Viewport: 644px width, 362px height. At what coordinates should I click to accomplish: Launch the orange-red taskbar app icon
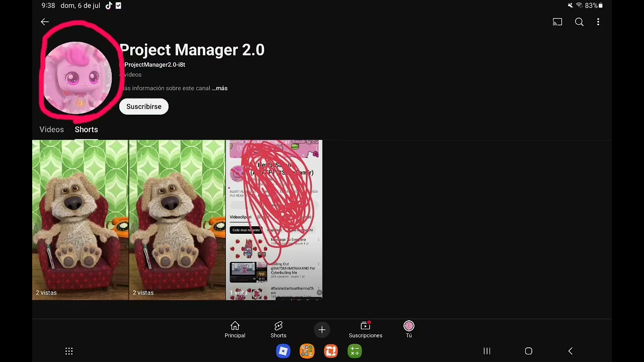[331, 351]
